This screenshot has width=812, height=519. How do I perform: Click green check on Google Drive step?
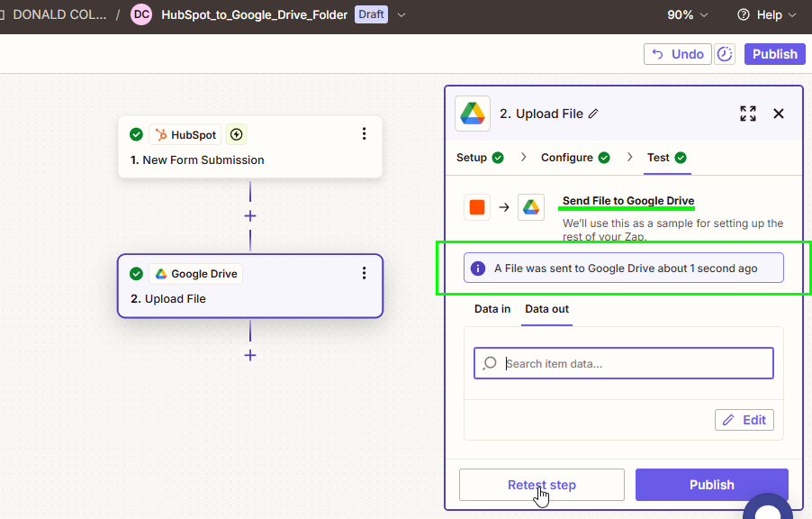point(136,274)
